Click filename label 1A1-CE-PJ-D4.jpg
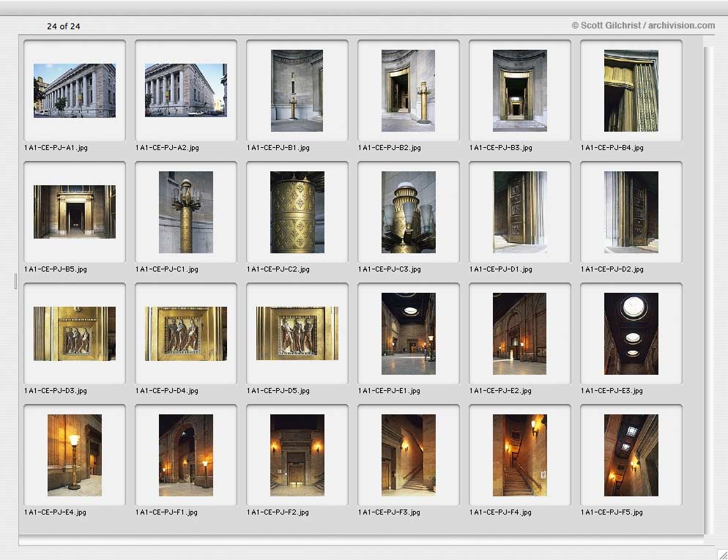The height and width of the screenshot is (560, 728). tap(167, 391)
